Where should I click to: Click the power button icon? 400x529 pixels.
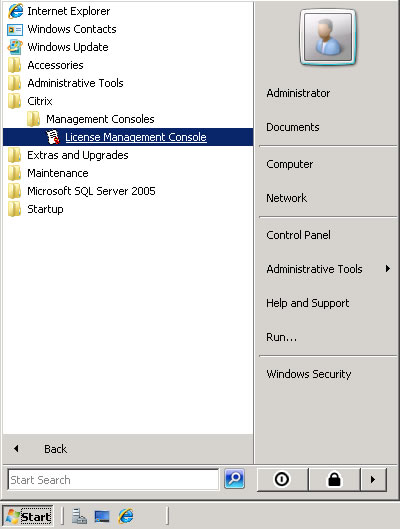282,479
